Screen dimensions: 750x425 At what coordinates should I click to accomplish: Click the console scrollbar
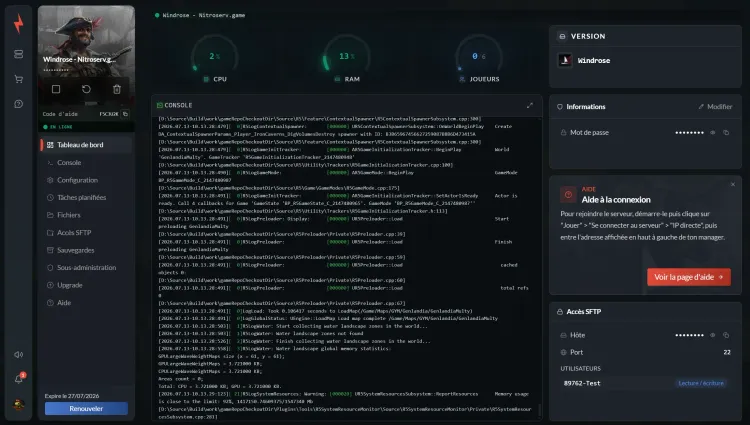(x=540, y=410)
